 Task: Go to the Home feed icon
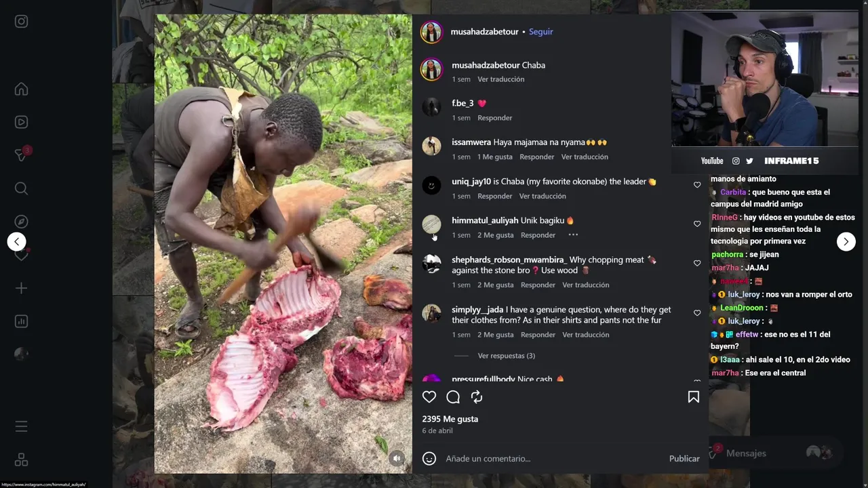[x=21, y=89]
